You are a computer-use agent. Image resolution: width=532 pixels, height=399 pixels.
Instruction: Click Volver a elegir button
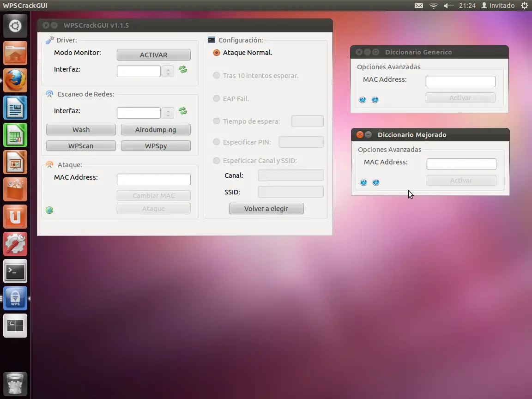click(x=266, y=209)
